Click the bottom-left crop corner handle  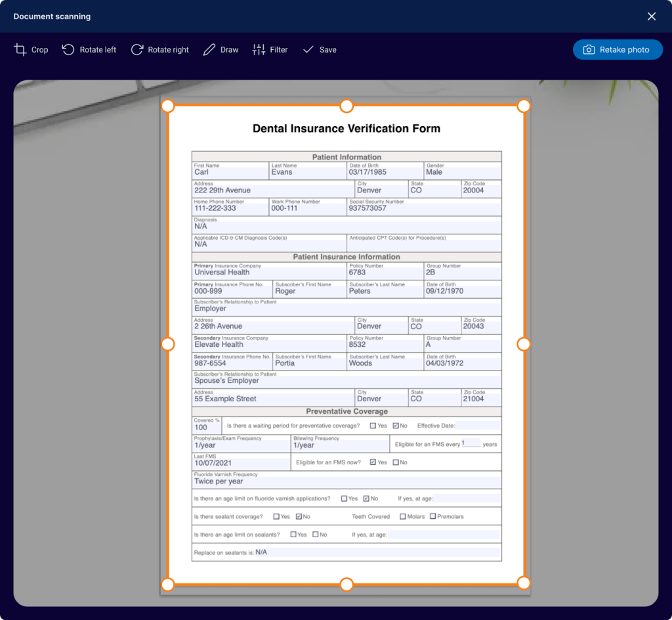pyautogui.click(x=168, y=584)
